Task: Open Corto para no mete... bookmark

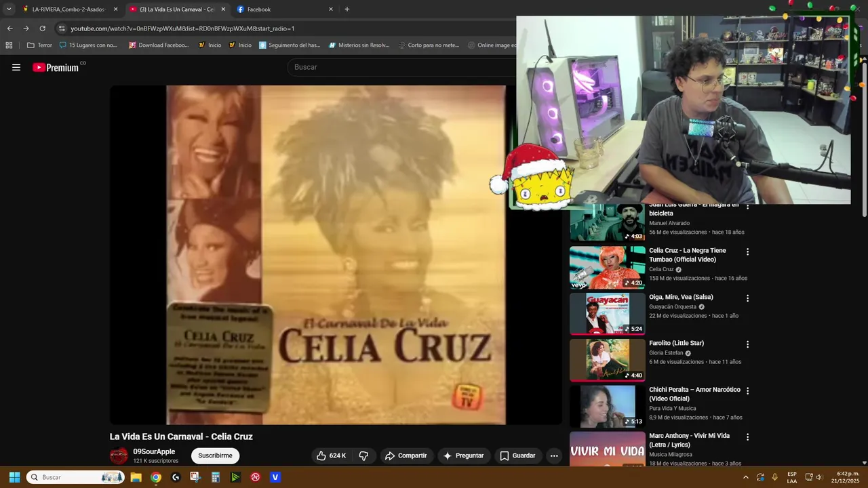Action: [429, 45]
